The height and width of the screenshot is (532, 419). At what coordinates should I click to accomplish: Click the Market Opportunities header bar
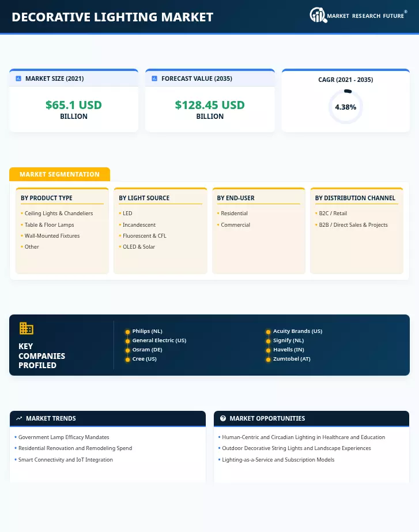pyautogui.click(x=312, y=418)
